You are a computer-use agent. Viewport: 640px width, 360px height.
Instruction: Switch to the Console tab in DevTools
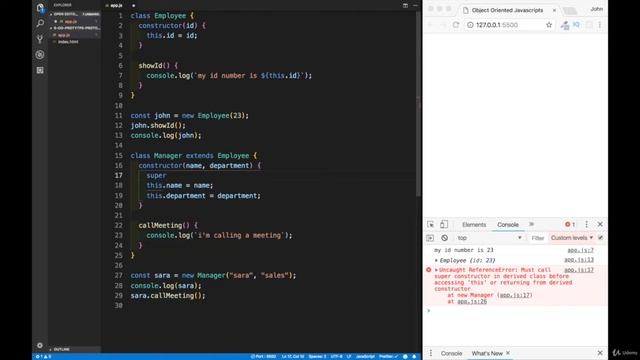508,225
